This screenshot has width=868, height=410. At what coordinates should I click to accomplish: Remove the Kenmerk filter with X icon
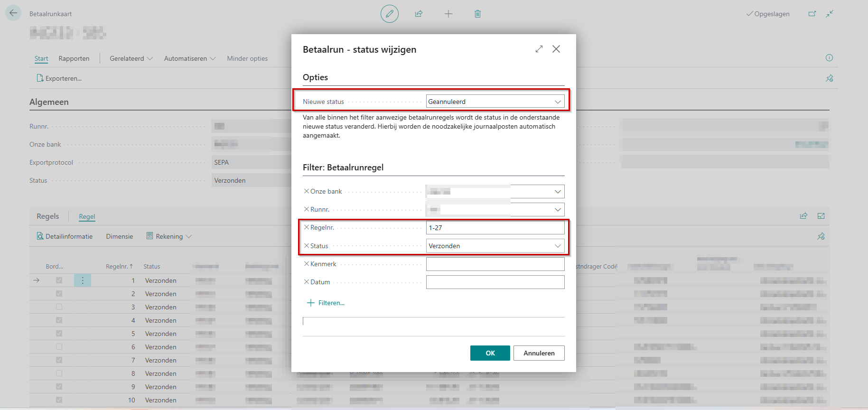[x=306, y=264]
